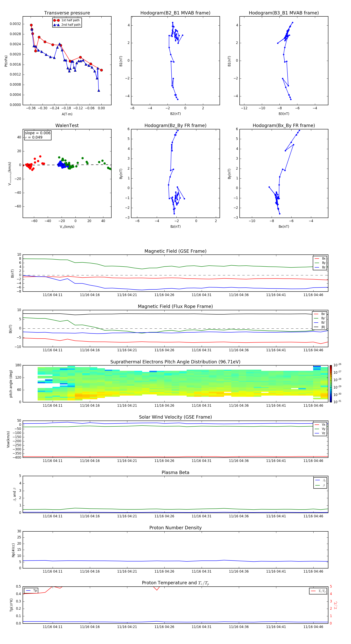This screenshot has height=644, width=351.
Task: Click the '10^-26' colorbar tick label
Action: (337, 365)
